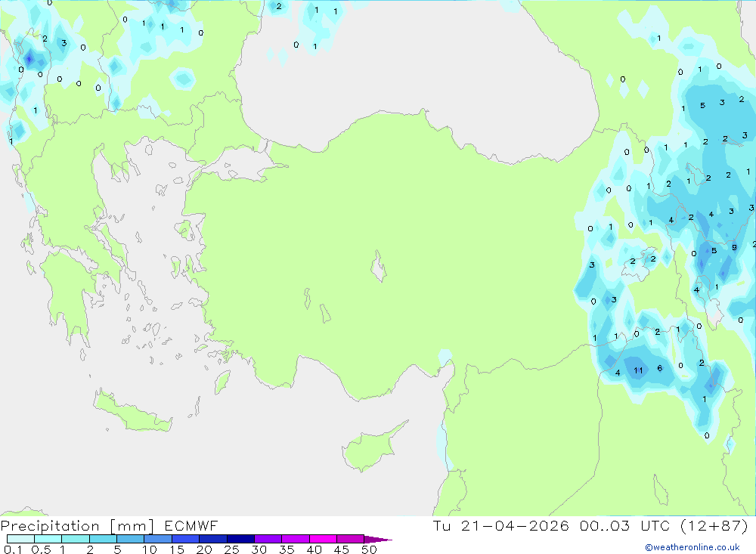Pick the 15–20 mm legend color swatch
The height and width of the screenshot is (554, 756).
185,539
